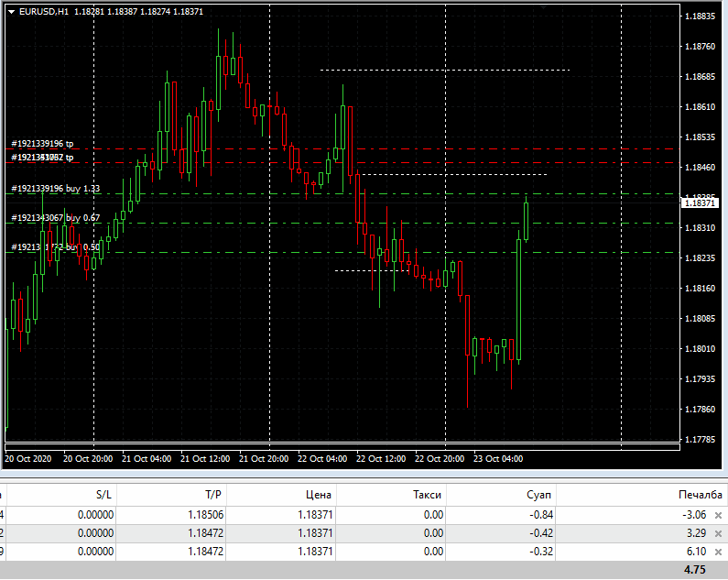The image size is (728, 580).
Task: Click the swap value -0.42
Action: pos(541,533)
